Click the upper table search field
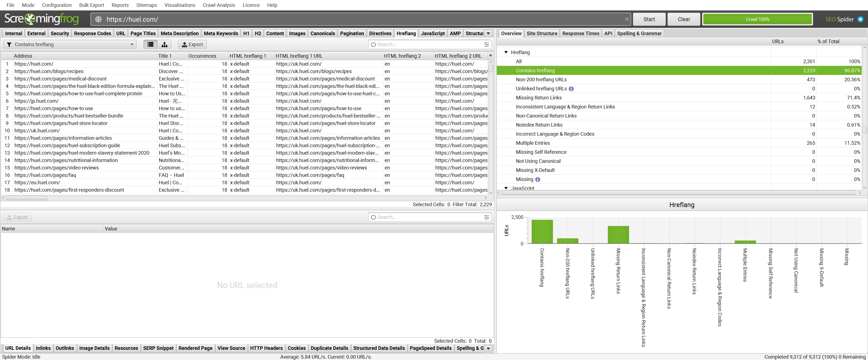Screen dimensions: 868x360 429,44
